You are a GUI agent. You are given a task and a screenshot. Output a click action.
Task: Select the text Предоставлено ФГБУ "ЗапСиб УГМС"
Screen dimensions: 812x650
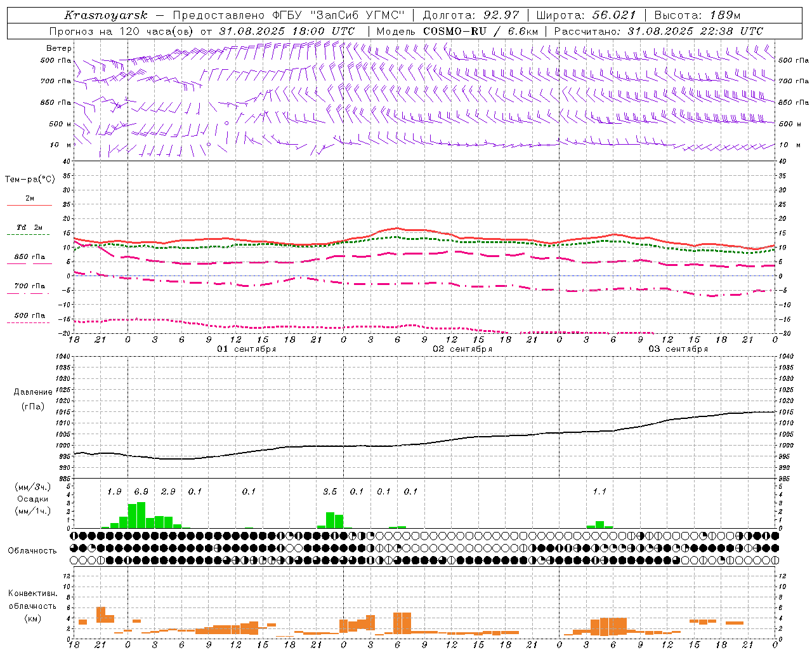coord(289,15)
